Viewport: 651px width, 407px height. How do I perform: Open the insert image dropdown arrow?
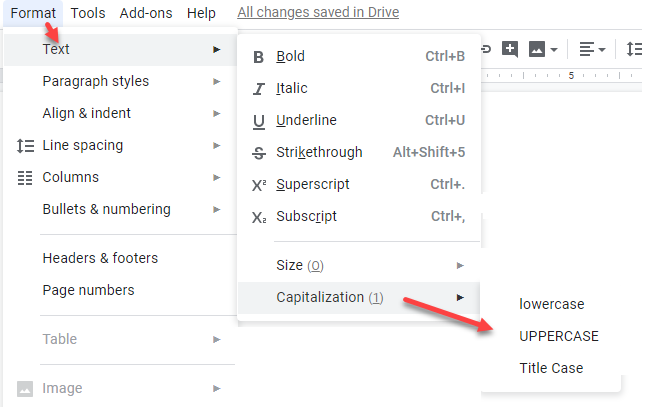[554, 49]
